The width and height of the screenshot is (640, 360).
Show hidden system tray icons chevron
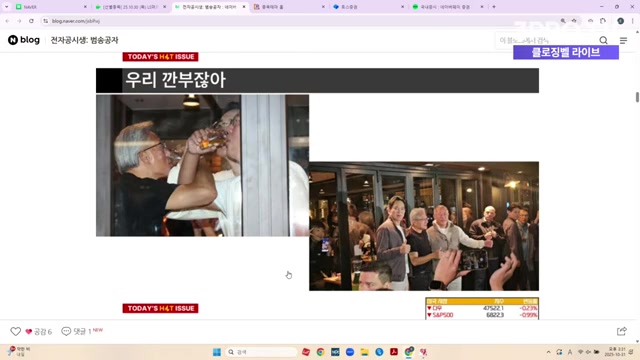[548, 352]
